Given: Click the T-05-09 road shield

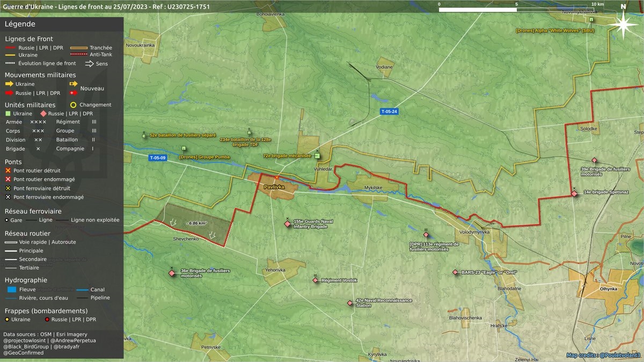Looking at the screenshot, I should 158,158.
